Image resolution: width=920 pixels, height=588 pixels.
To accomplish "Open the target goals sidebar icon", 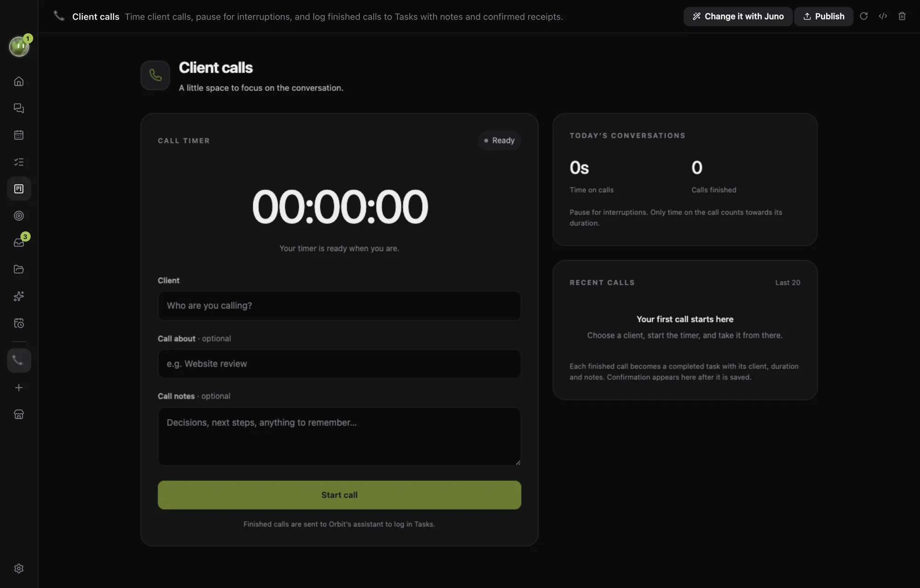I will 19,216.
